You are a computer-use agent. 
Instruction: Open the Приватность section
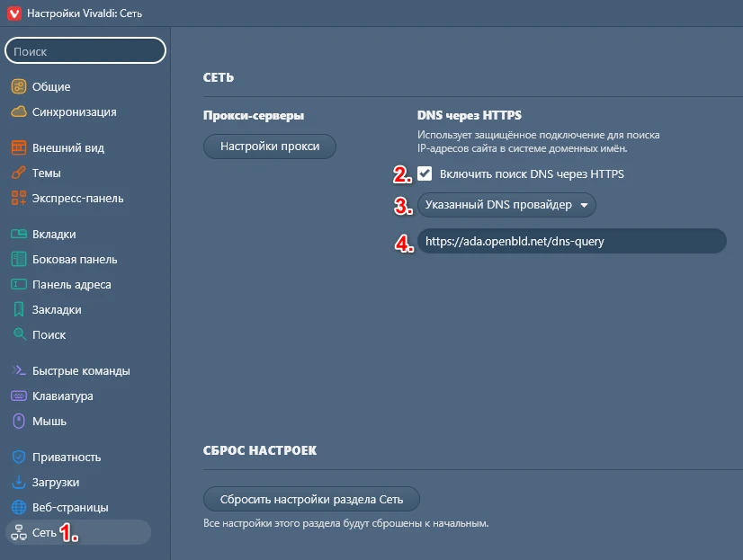pyautogui.click(x=67, y=458)
